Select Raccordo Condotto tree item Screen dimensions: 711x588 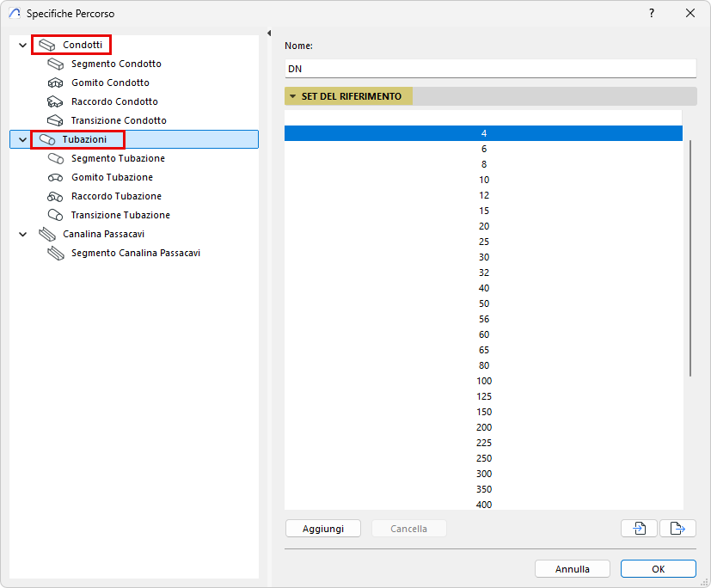click(114, 101)
